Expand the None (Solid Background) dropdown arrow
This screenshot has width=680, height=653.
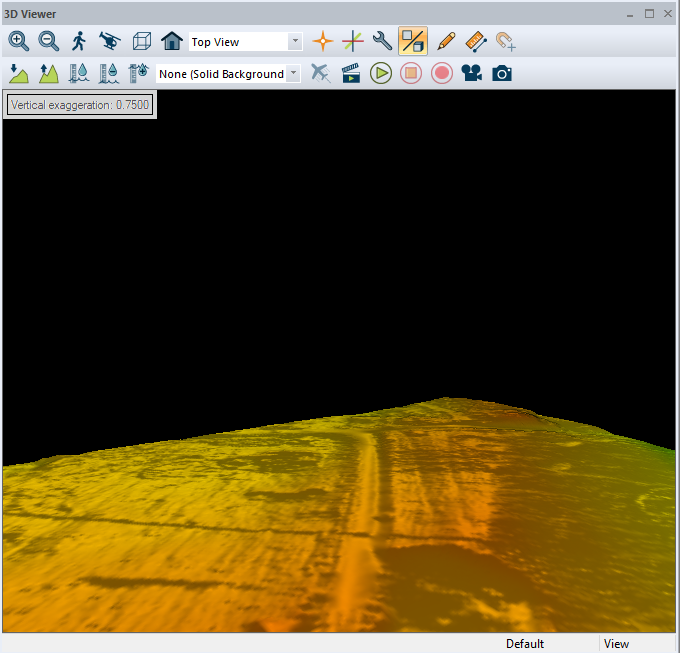click(294, 73)
